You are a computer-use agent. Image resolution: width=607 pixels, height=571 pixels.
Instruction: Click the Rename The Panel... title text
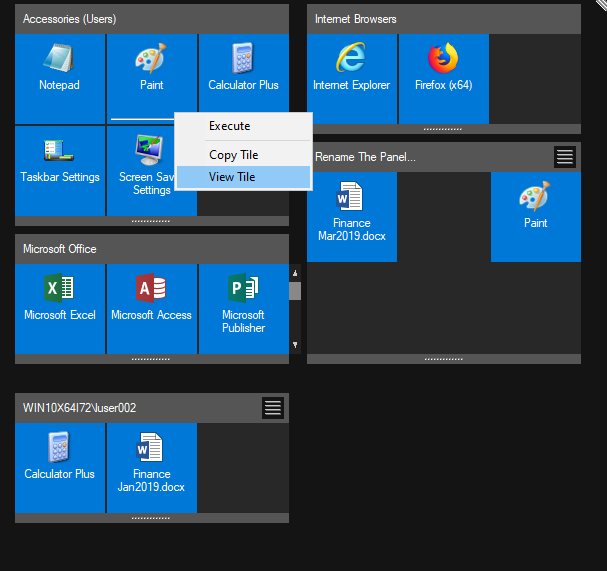tap(365, 157)
